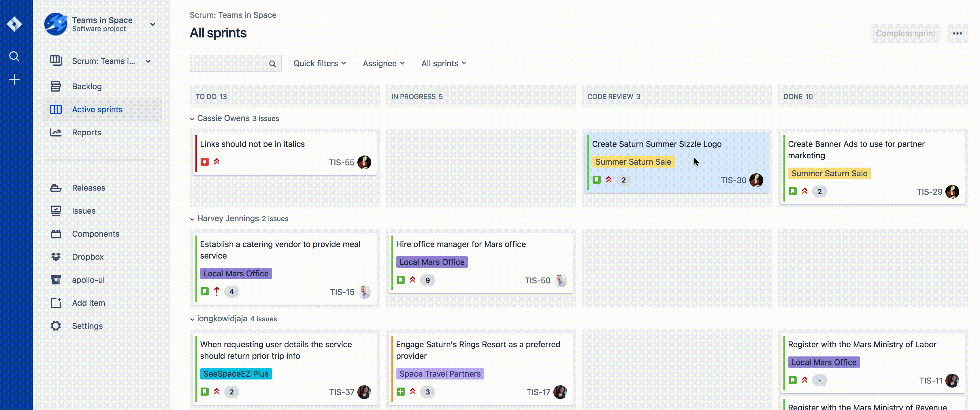Collapse iongkowidjaja issue group
Viewport: 980px width, 410px height.
[x=193, y=319]
